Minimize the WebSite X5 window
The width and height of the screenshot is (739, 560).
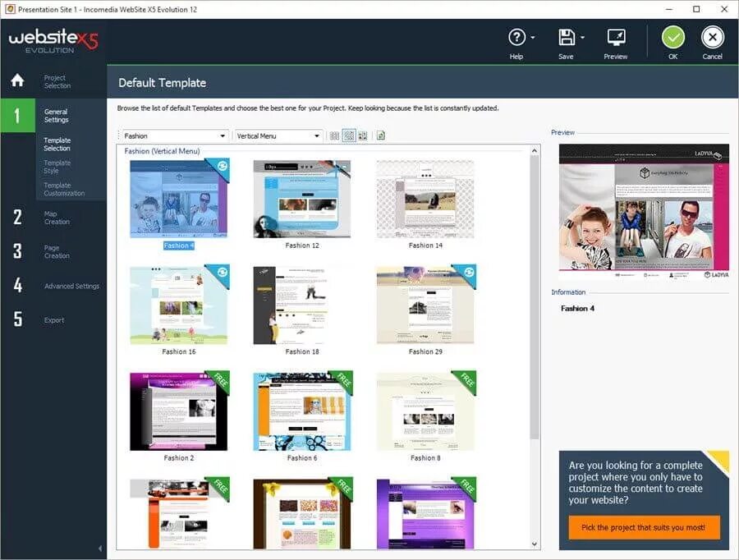[668, 9]
